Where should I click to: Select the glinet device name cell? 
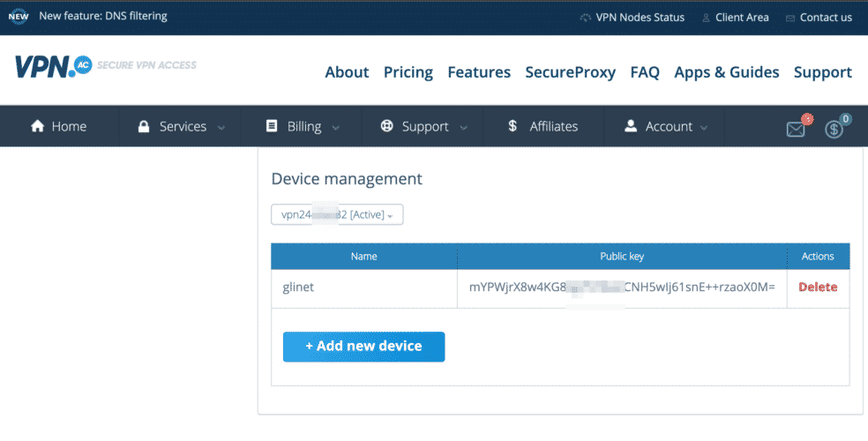point(363,288)
